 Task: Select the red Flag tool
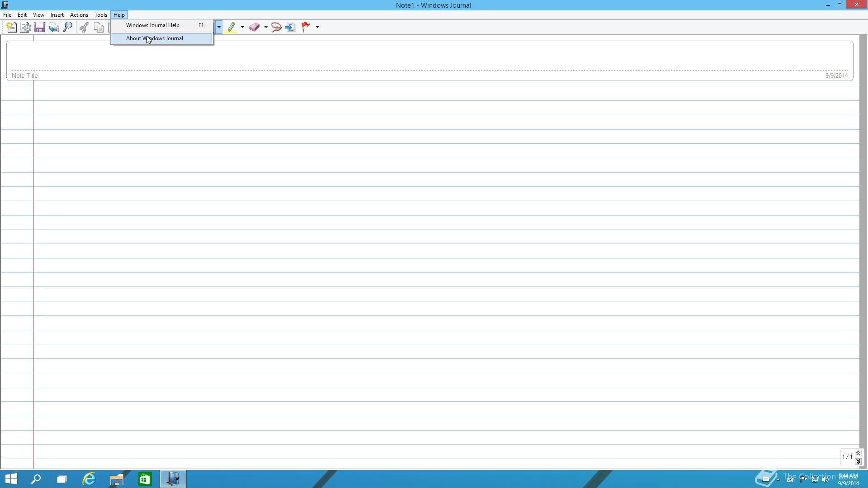pyautogui.click(x=306, y=27)
